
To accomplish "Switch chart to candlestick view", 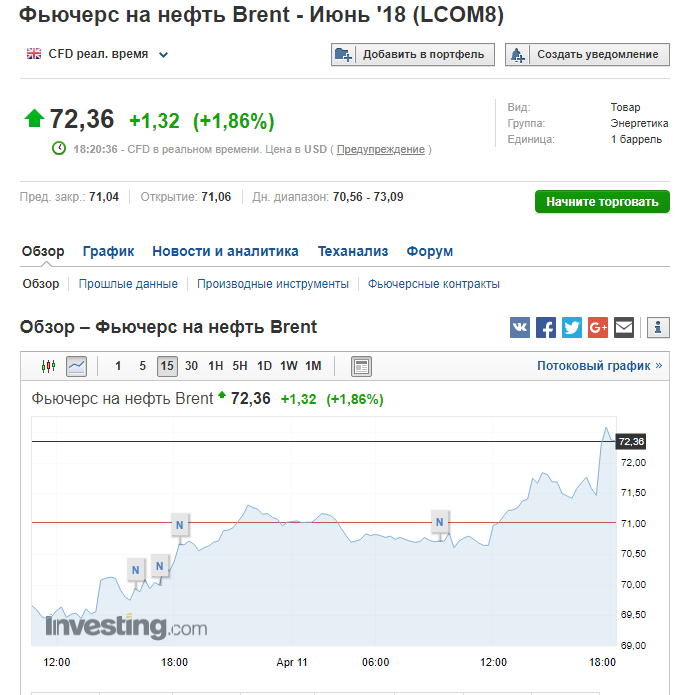I will tap(48, 366).
